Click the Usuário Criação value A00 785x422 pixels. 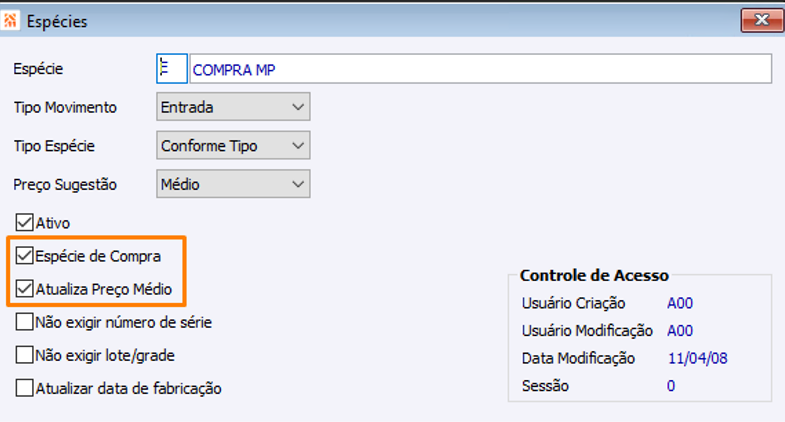(x=680, y=303)
